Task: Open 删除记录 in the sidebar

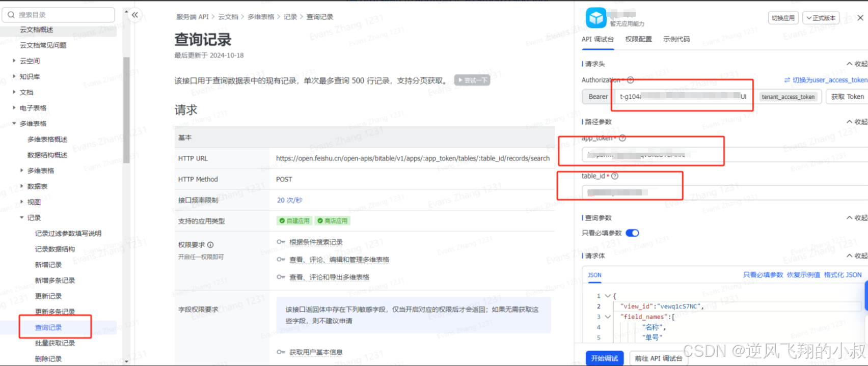Action: tap(48, 359)
